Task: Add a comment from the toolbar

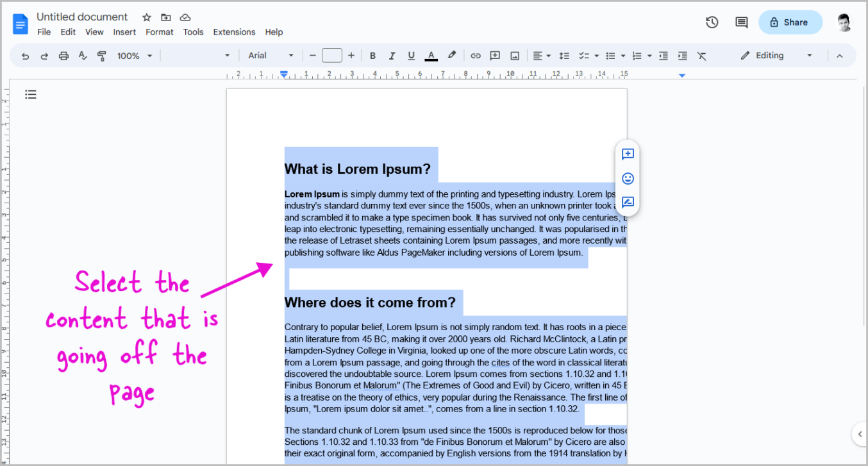Action: [495, 56]
